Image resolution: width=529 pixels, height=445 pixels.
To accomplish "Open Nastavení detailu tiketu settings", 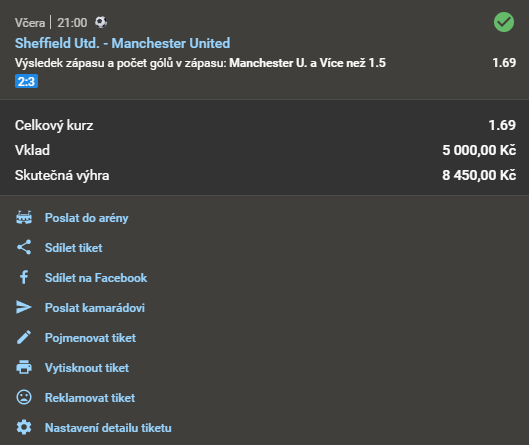I will [108, 428].
